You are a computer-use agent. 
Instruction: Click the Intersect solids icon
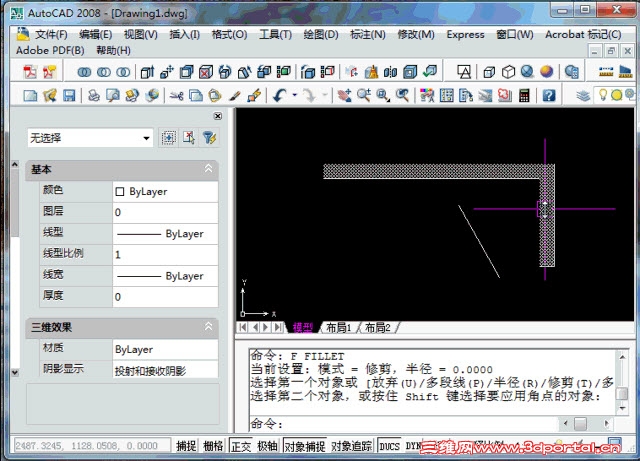pos(123,72)
